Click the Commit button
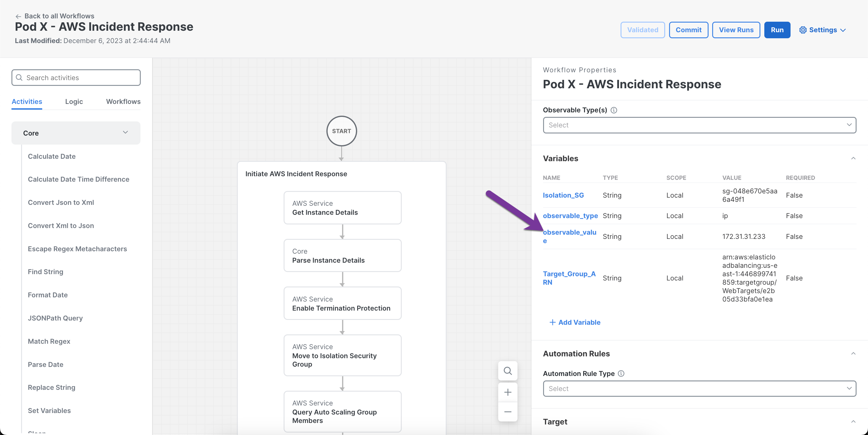868x435 pixels. (x=688, y=30)
